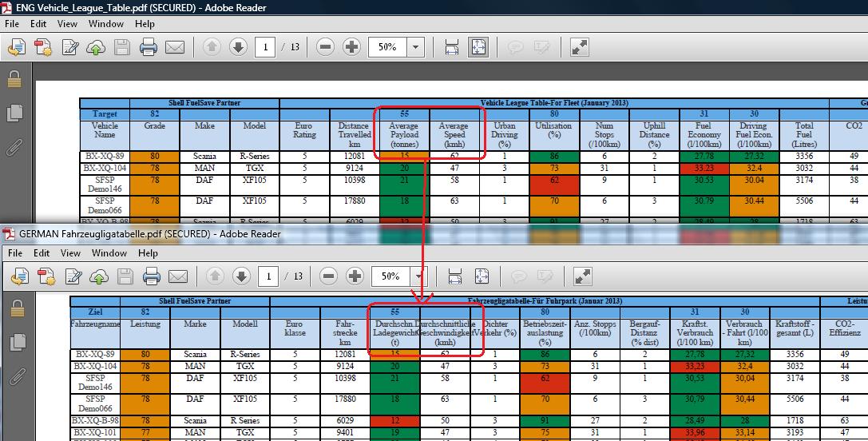
Task: Open Window menu in GERMAN Fahrzeugligatabelle window
Action: click(x=109, y=253)
